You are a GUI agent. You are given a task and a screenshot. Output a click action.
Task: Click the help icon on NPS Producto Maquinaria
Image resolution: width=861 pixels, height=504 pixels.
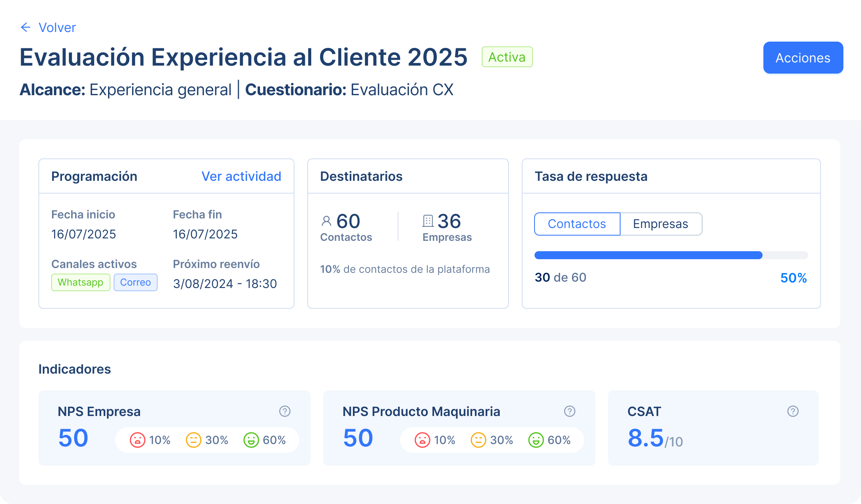tap(570, 411)
